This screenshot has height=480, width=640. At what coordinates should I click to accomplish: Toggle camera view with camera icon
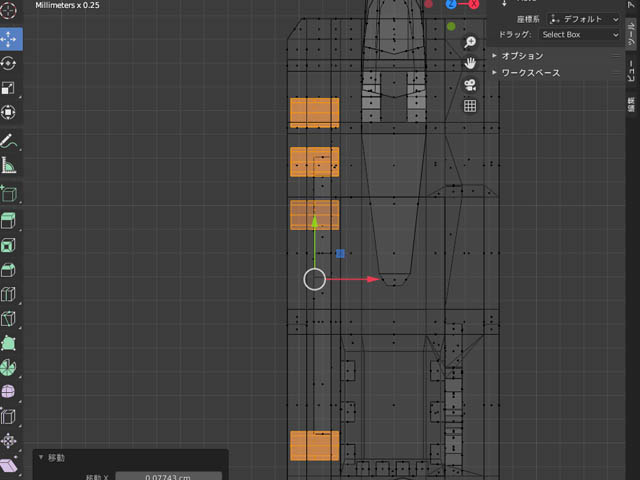pyautogui.click(x=470, y=85)
